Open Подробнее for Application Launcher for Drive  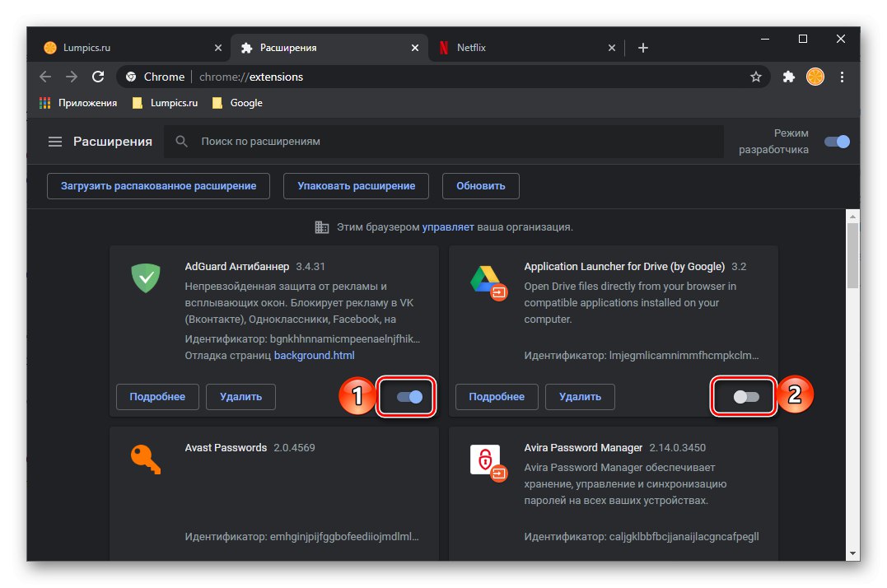click(x=497, y=397)
